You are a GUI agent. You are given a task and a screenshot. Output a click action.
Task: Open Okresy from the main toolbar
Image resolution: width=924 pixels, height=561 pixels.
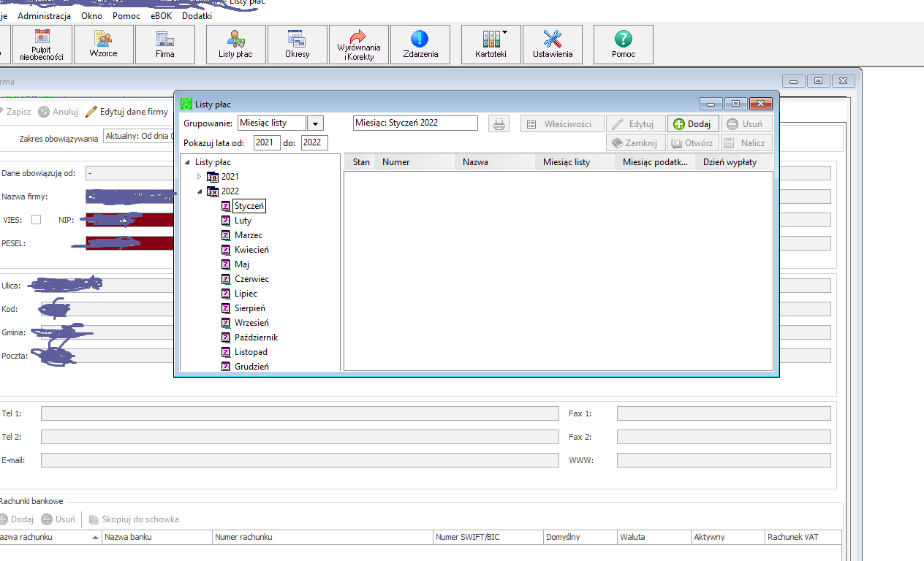(298, 45)
